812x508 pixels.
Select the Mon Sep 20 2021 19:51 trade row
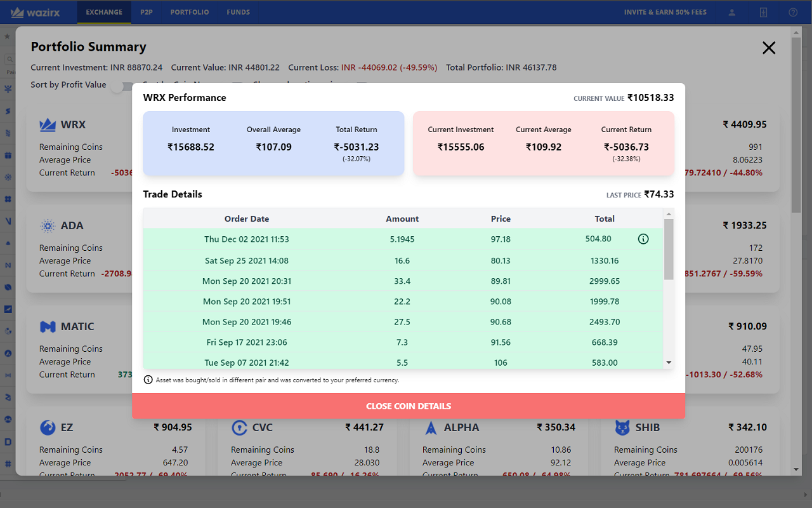point(403,301)
